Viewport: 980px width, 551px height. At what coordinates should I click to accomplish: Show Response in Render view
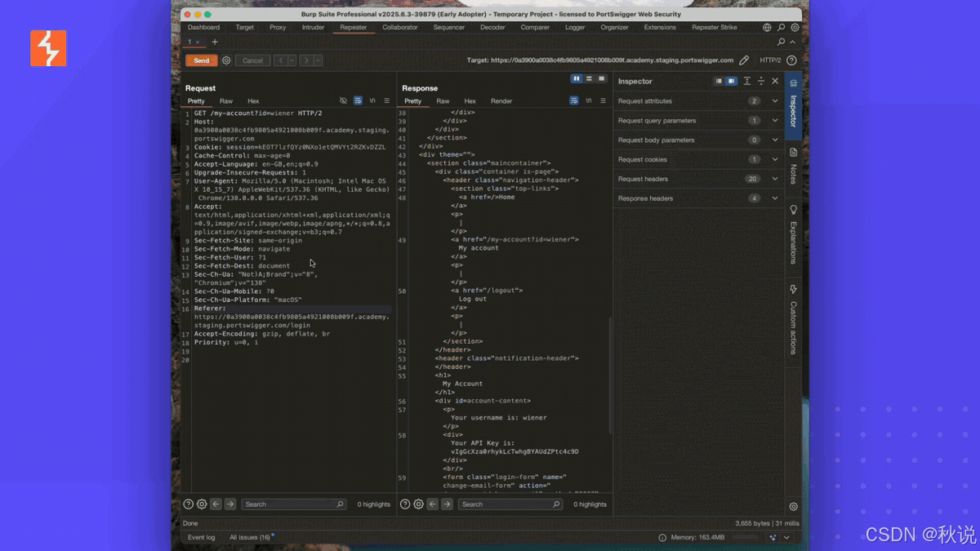[x=501, y=101]
